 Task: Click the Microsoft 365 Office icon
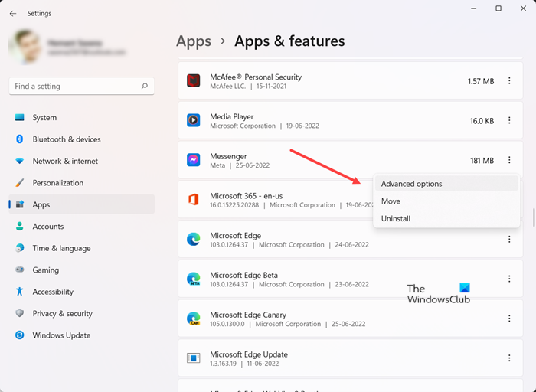(194, 200)
